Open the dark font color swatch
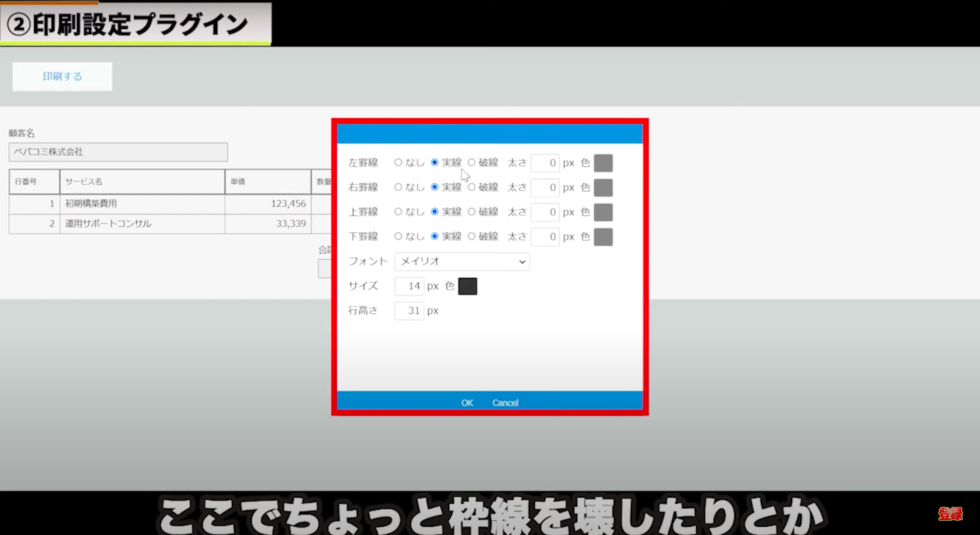Screen dimensions: 980x535 pos(468,287)
